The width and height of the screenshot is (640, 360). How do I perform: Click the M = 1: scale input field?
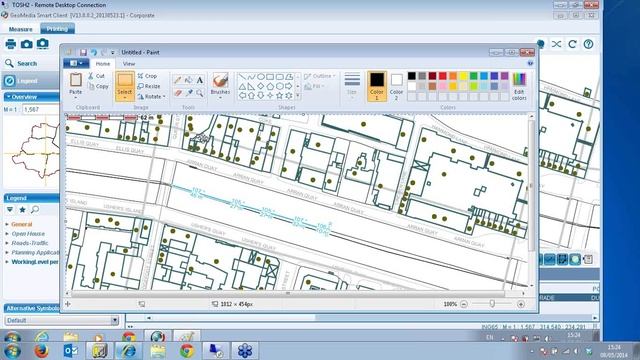pos(41,109)
